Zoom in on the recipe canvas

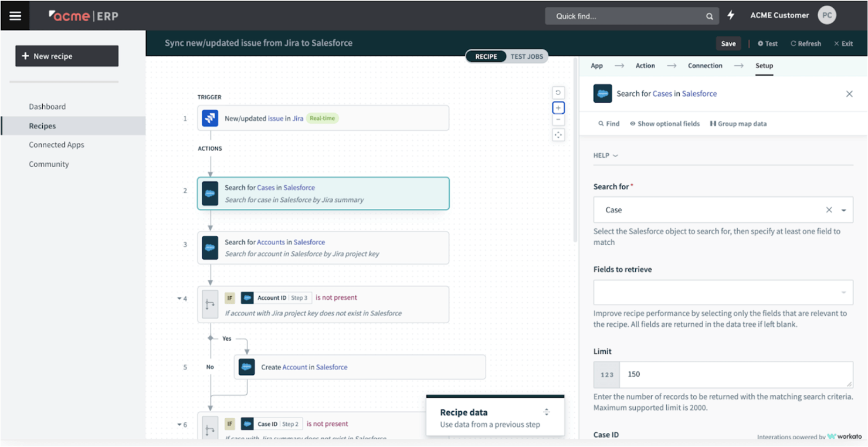[x=558, y=107]
